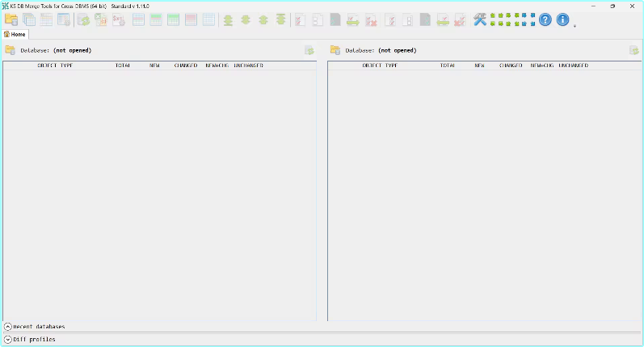Close the application window
Screen dimensions: 644x347
pos(632,6)
